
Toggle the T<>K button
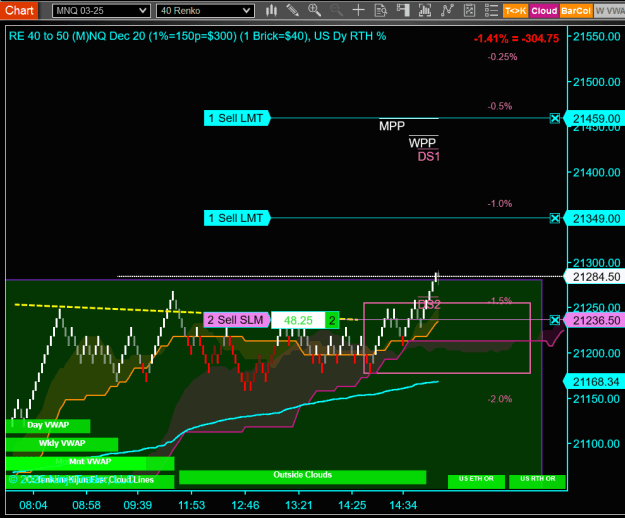(x=515, y=11)
